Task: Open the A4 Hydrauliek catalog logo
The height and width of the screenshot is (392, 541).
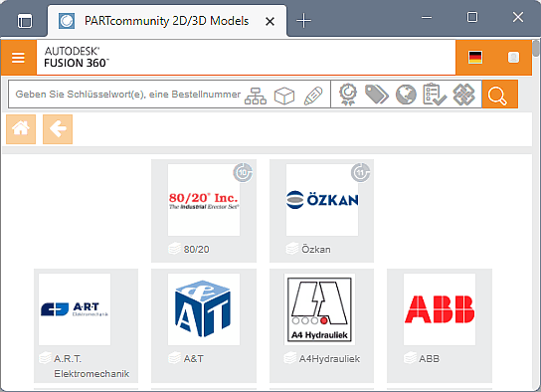Action: pyautogui.click(x=319, y=309)
